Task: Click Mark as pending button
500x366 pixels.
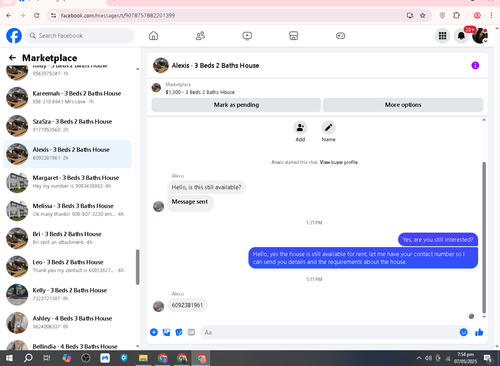Action: (236, 105)
